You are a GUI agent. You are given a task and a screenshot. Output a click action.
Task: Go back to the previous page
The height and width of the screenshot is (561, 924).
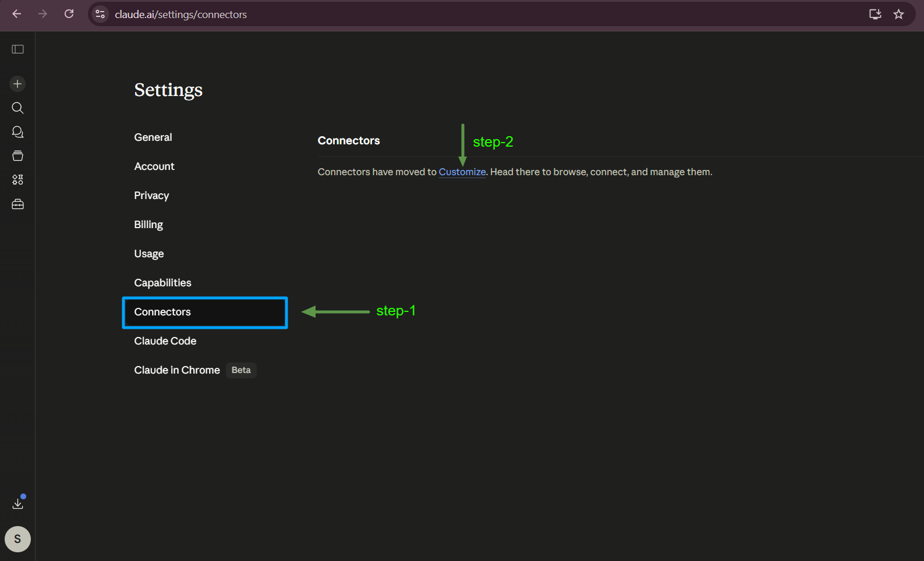[17, 14]
